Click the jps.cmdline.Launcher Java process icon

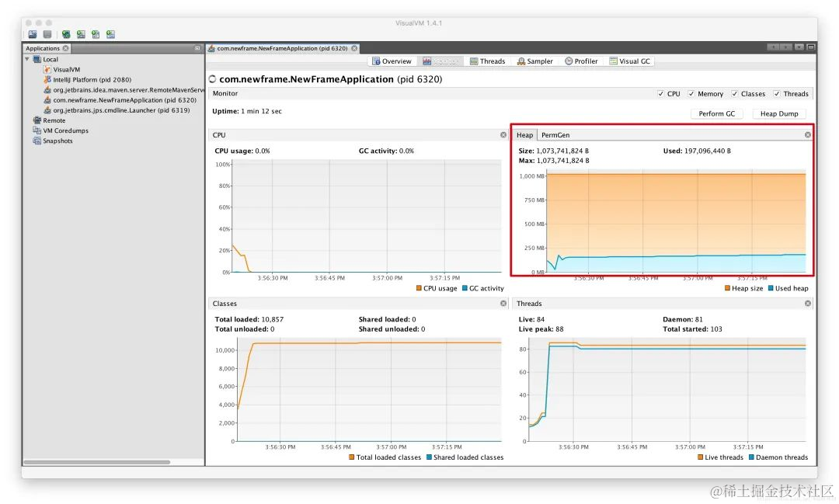pyautogui.click(x=47, y=110)
